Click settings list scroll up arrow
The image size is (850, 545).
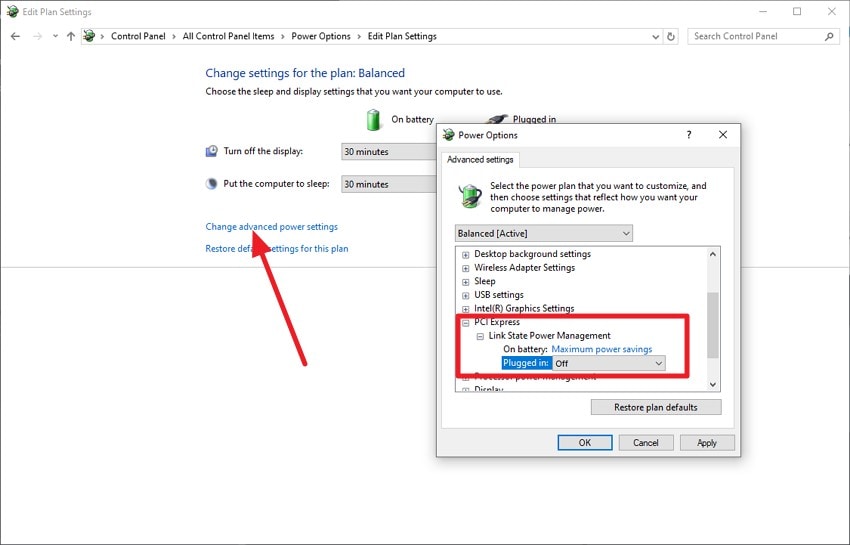pyautogui.click(x=713, y=254)
